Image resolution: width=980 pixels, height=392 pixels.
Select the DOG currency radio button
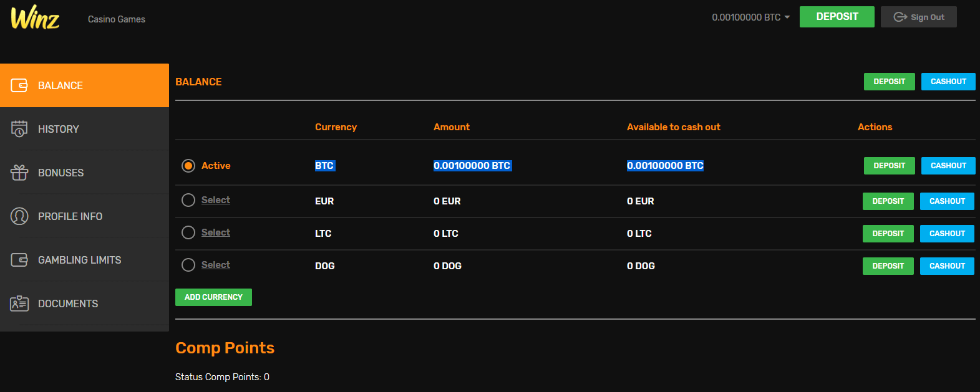pos(188,265)
